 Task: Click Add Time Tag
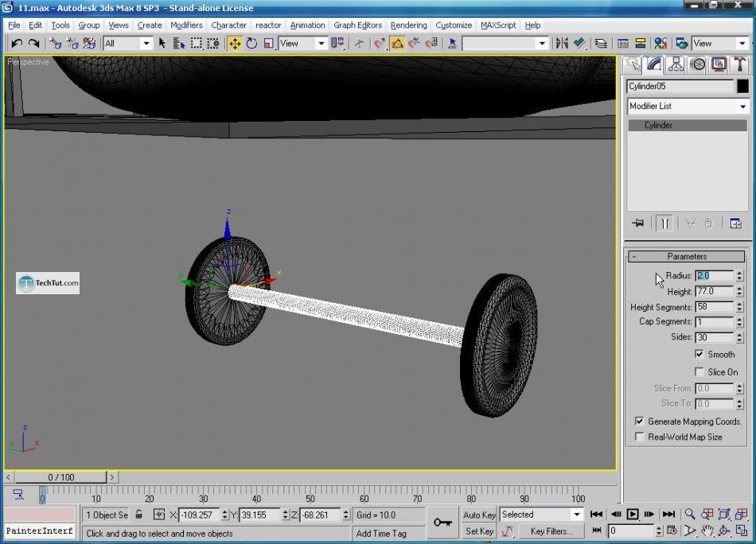[x=381, y=534]
